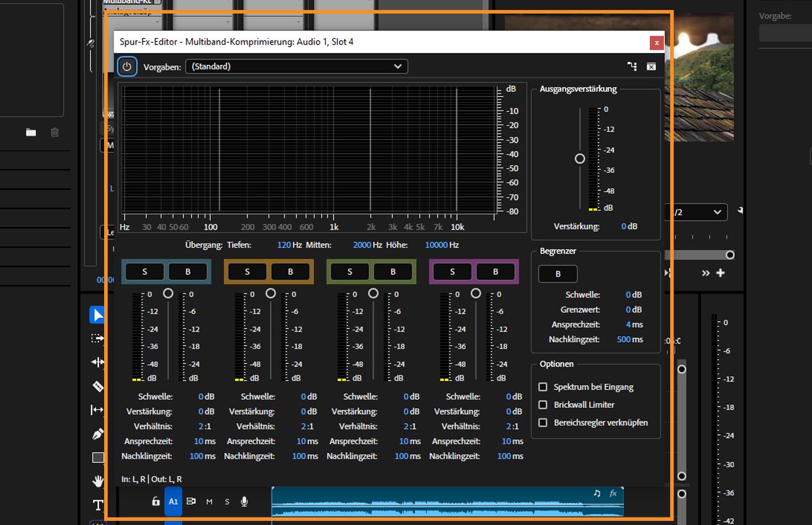Toggle the effect power button next to Vorgaben
Screen dimensions: 812x525
[x=127, y=66]
